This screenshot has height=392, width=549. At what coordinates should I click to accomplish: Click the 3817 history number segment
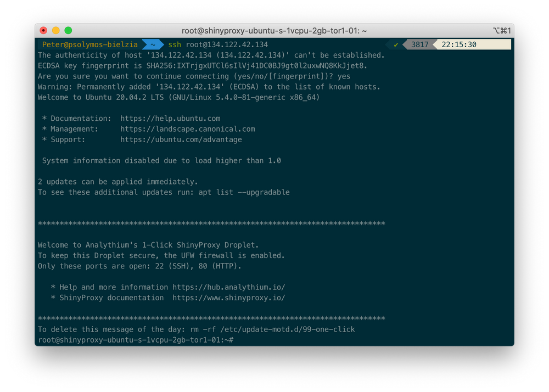[419, 44]
